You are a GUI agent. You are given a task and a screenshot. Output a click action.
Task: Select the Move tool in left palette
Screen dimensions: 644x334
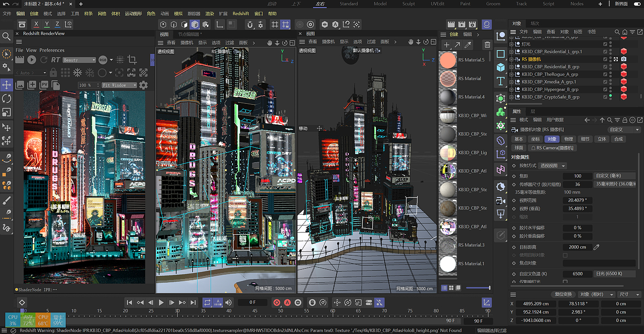click(7, 84)
